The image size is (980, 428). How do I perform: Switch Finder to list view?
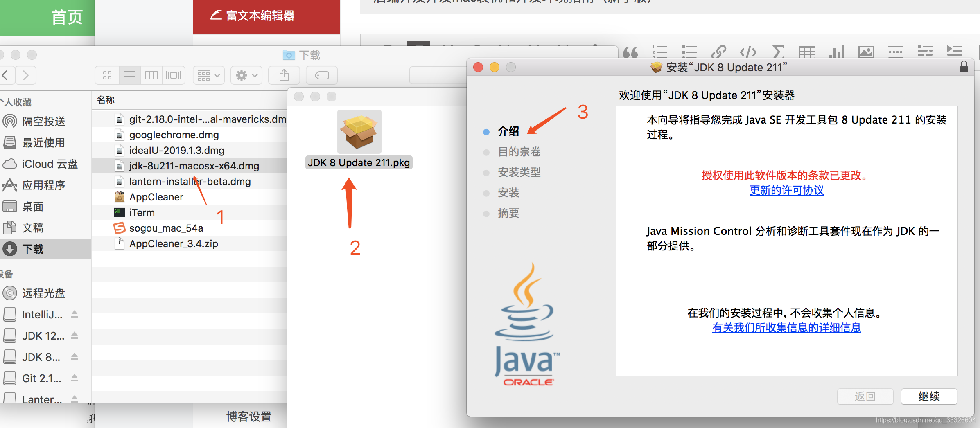(129, 75)
